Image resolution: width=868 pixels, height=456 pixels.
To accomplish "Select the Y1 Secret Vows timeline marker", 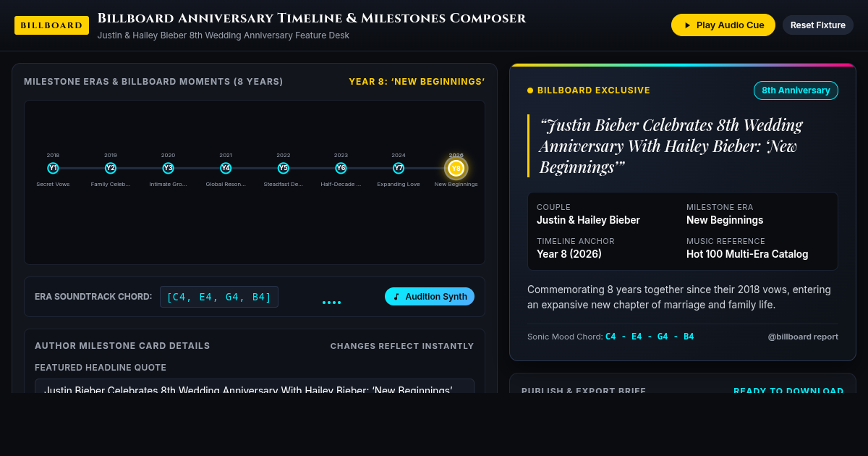I will point(53,168).
